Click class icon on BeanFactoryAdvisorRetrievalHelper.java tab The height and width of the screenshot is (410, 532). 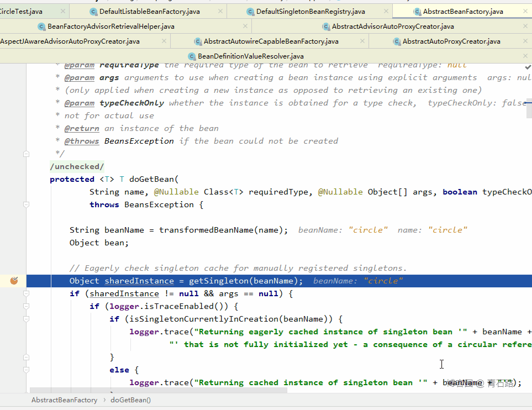[41, 27]
